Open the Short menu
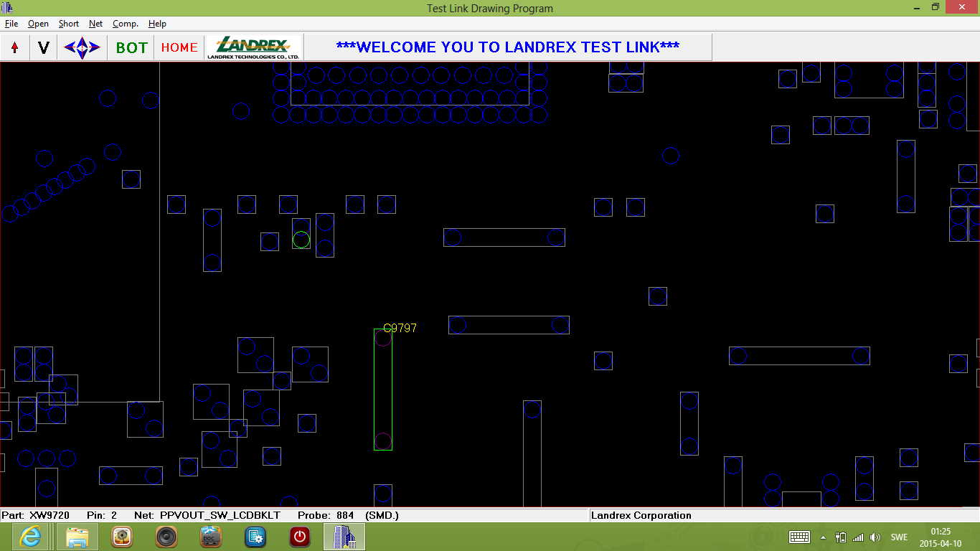 (69, 24)
